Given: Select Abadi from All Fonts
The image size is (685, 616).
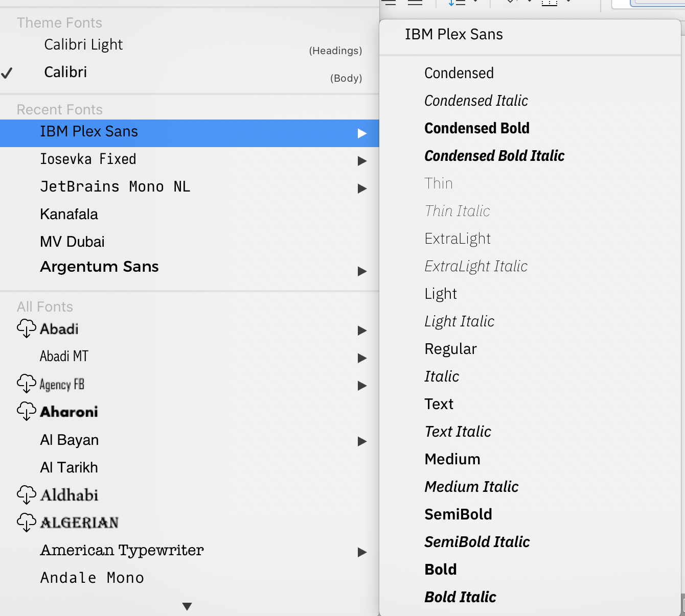Looking at the screenshot, I should tap(59, 329).
